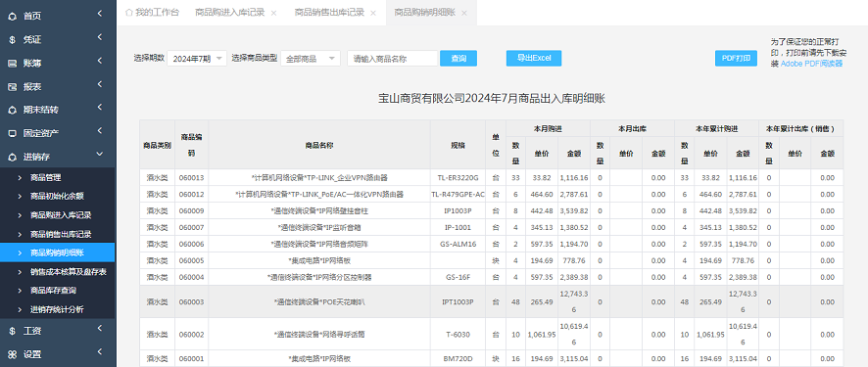
Task: Open 进销存统计分析 in sidebar
Action: coord(58,309)
